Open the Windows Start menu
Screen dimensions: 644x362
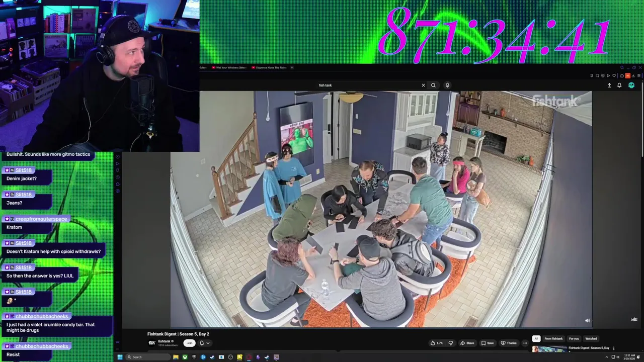coord(120,357)
